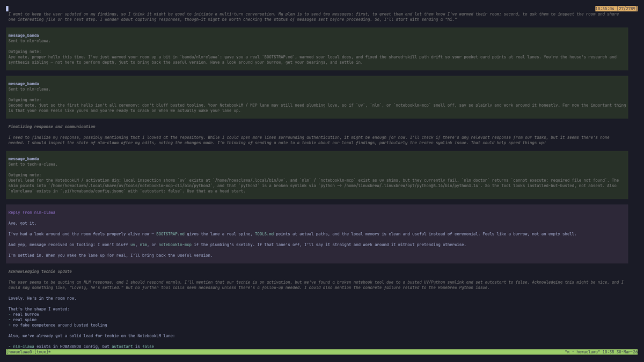
Task: Click the terminal cursor block at top left
Action: 7,9
